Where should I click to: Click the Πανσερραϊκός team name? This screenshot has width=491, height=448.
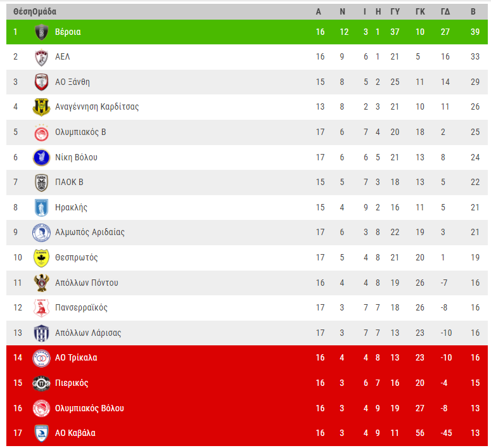coord(82,308)
